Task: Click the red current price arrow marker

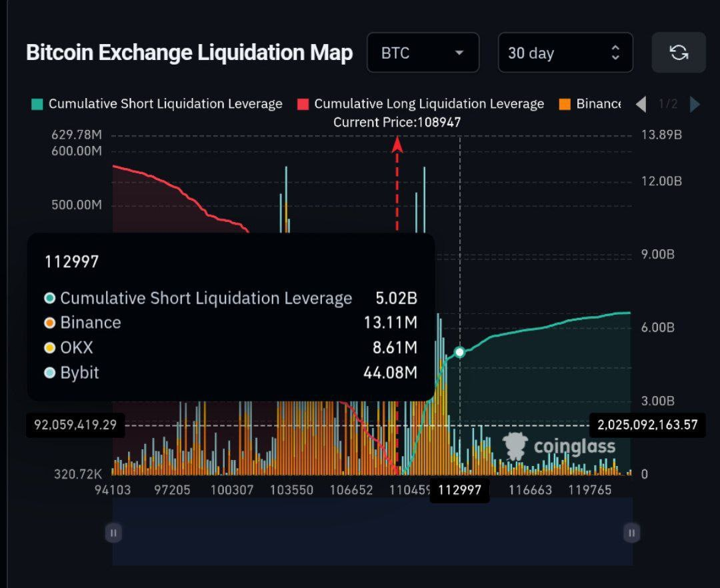Action: point(397,145)
